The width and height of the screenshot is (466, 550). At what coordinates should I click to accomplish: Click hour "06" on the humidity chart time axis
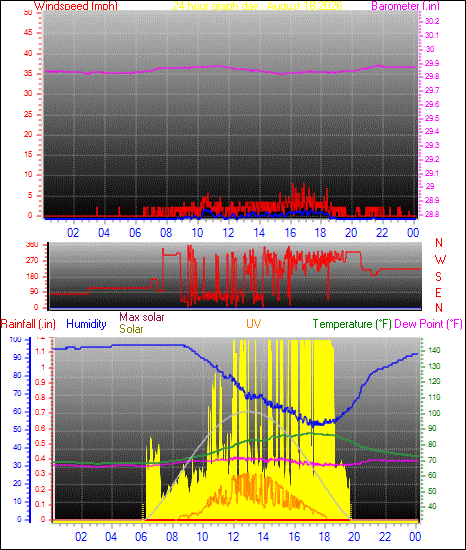[x=141, y=537]
